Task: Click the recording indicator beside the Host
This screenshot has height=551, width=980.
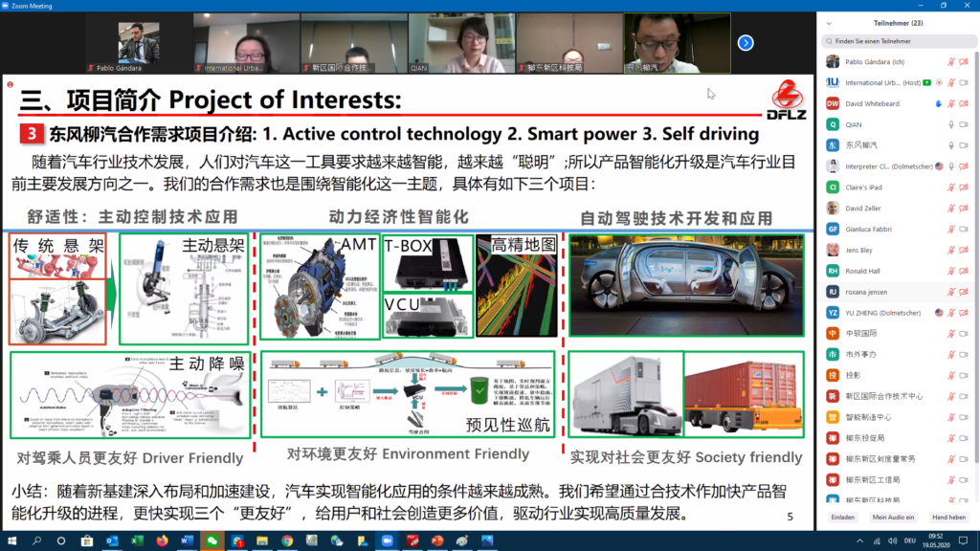Action: 938,83
